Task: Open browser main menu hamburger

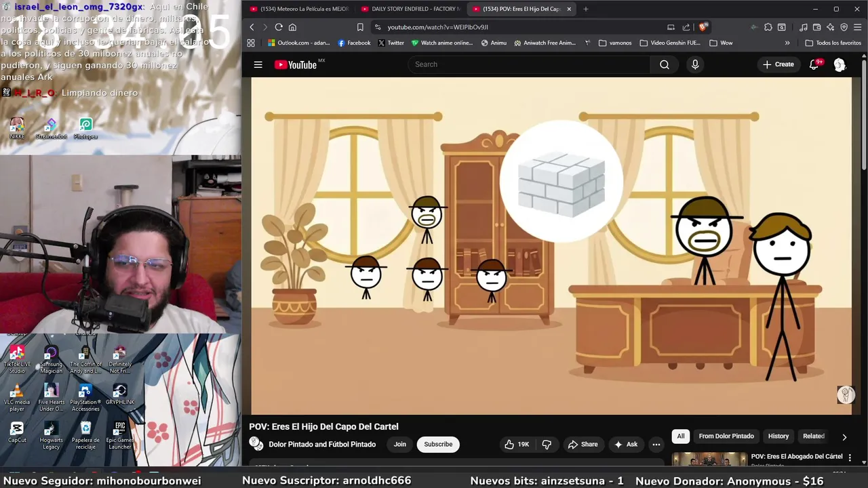Action: (857, 27)
